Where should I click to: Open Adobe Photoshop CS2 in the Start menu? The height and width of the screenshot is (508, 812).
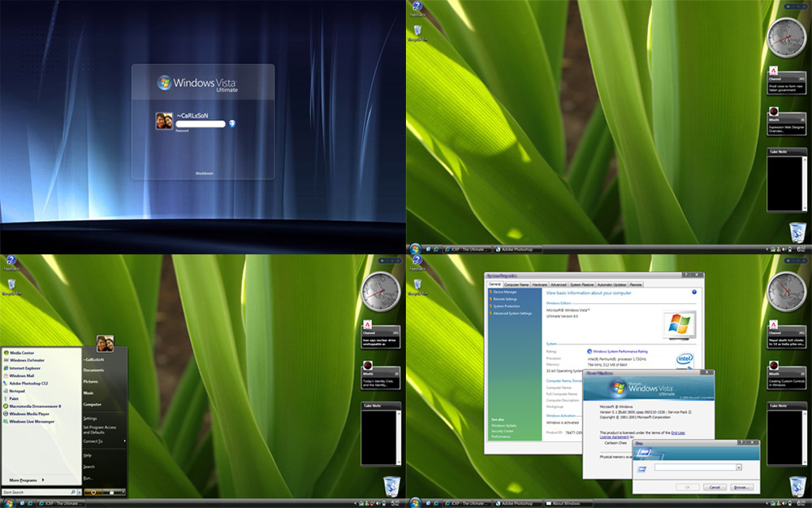tap(28, 383)
